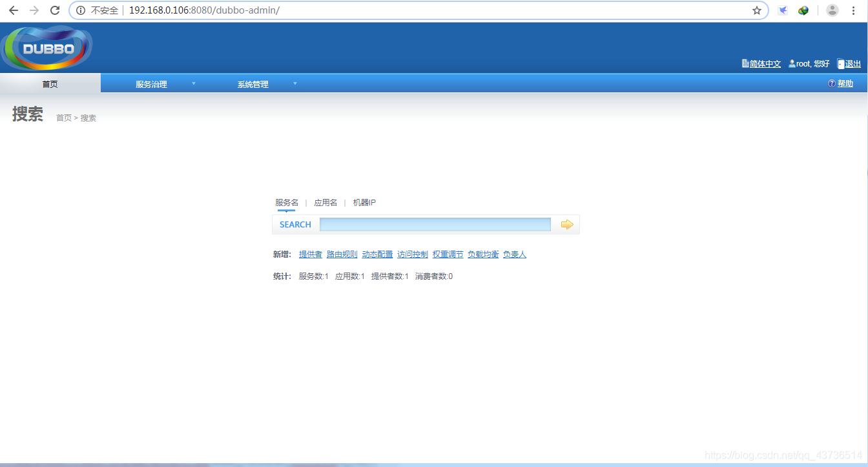Click the 'root, 您好' greeting text
Image resolution: width=868 pixels, height=467 pixels.
pyautogui.click(x=813, y=64)
